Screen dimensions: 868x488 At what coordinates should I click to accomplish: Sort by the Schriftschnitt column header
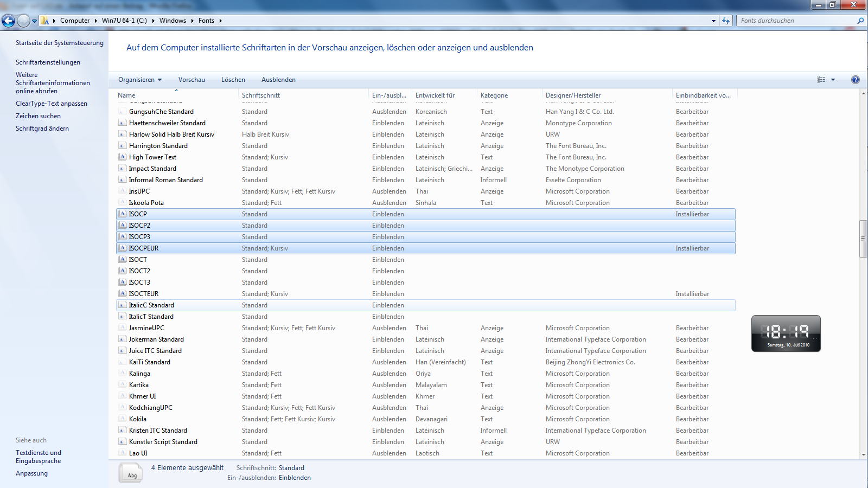pos(304,95)
